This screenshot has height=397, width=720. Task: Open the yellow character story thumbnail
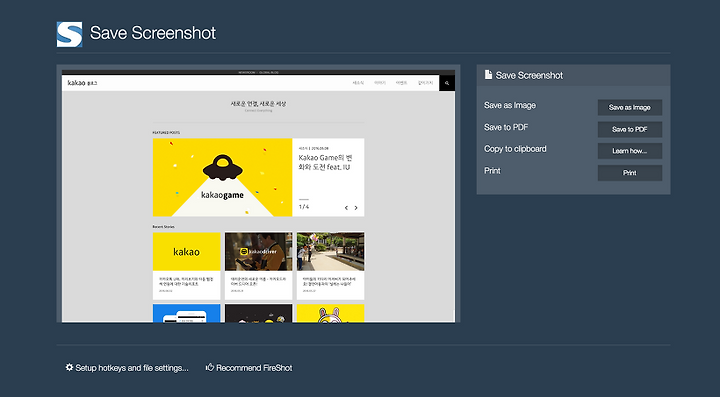pos(331,313)
